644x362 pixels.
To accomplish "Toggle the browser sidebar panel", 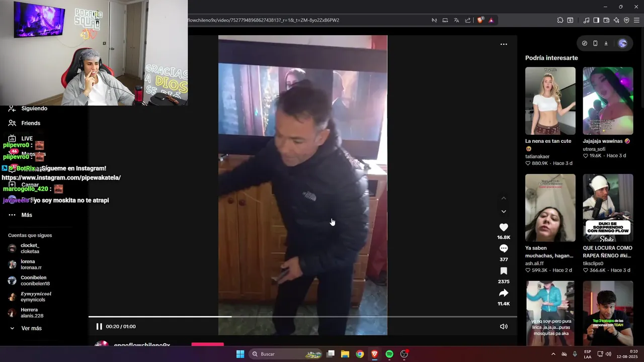I will [596, 20].
